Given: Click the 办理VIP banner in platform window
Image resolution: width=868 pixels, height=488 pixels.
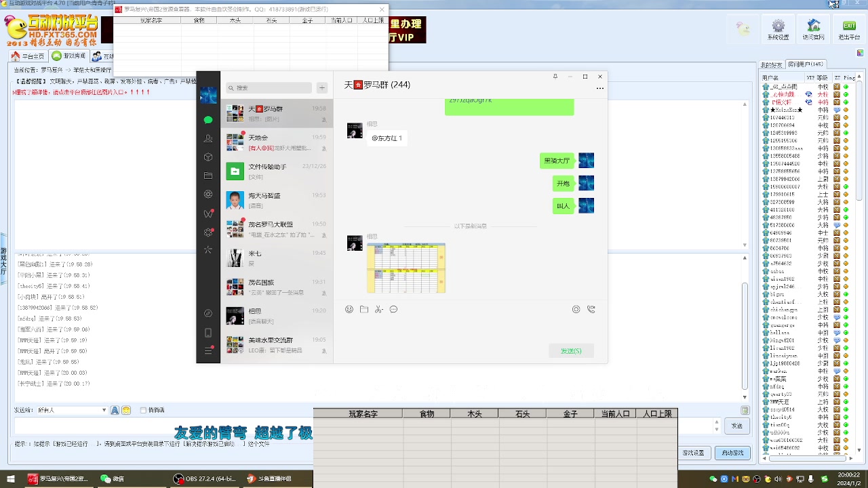Looking at the screenshot, I should pos(408,30).
